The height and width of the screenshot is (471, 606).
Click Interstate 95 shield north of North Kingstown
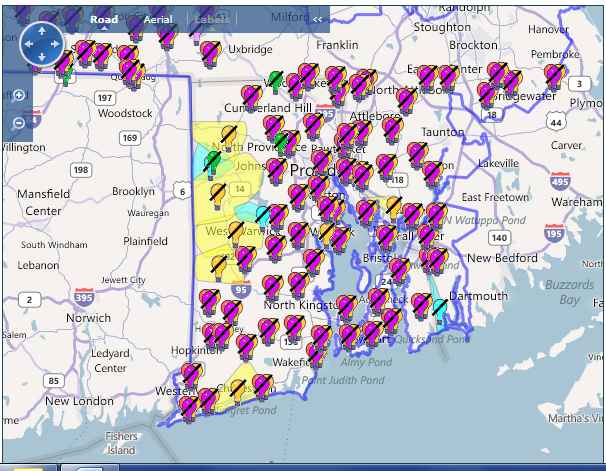click(x=241, y=289)
